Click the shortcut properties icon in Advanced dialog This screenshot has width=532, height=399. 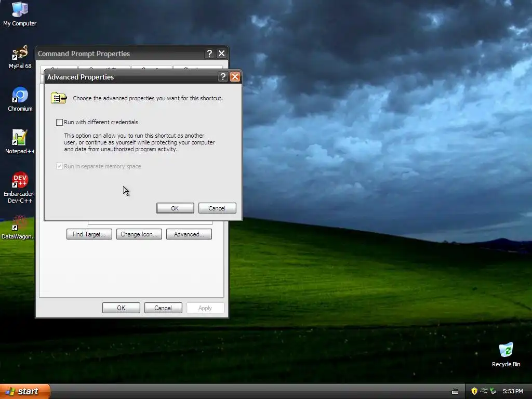coord(59,98)
